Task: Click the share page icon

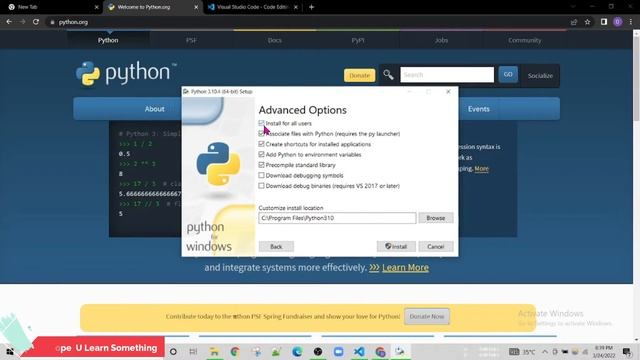Action: tap(574, 22)
